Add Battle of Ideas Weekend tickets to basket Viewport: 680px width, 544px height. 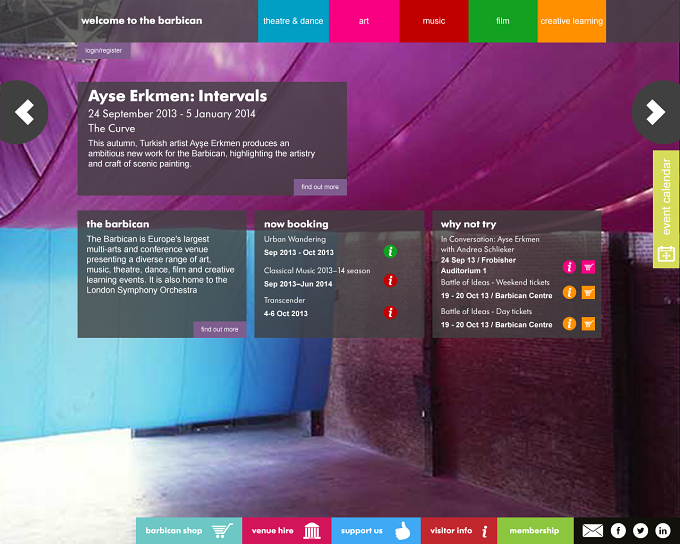pos(588,293)
